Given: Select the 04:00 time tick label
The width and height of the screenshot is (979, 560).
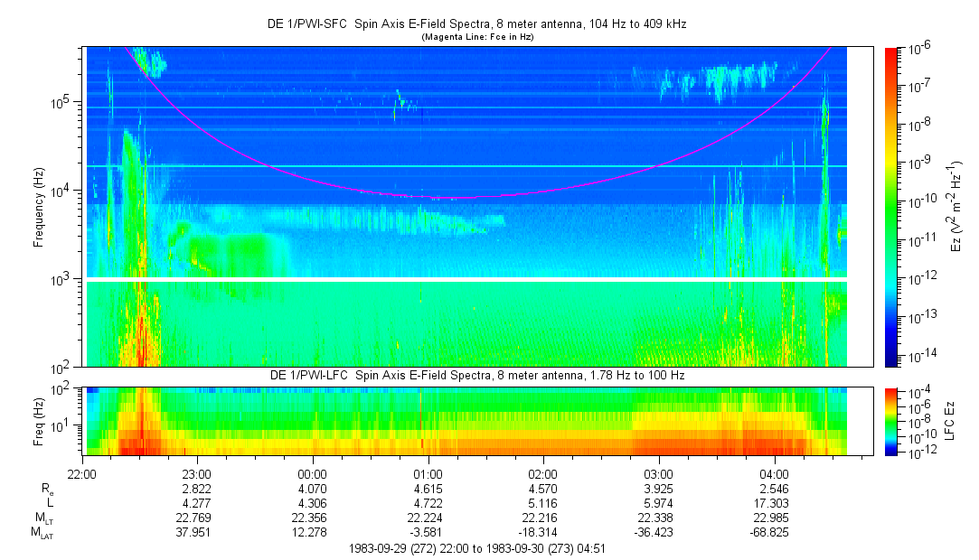Looking at the screenshot, I should coord(774,473).
